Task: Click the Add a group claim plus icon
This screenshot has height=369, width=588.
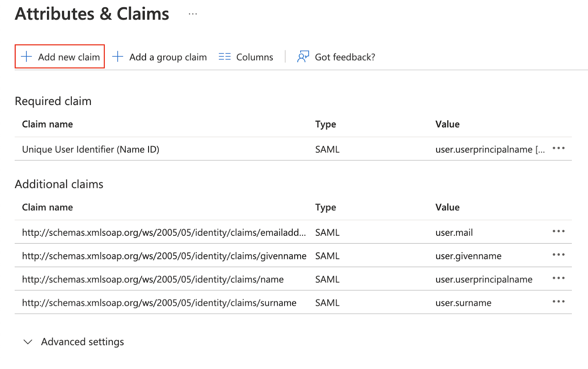Action: pos(118,57)
